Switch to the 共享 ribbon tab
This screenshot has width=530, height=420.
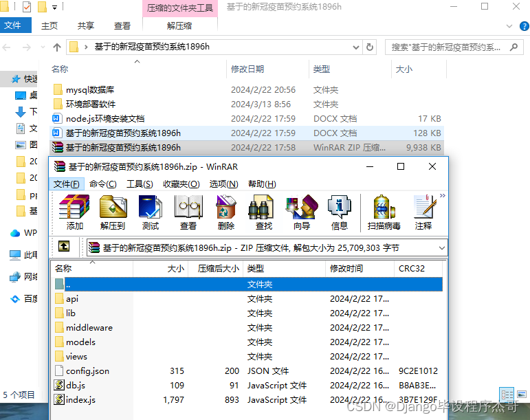pyautogui.click(x=85, y=25)
